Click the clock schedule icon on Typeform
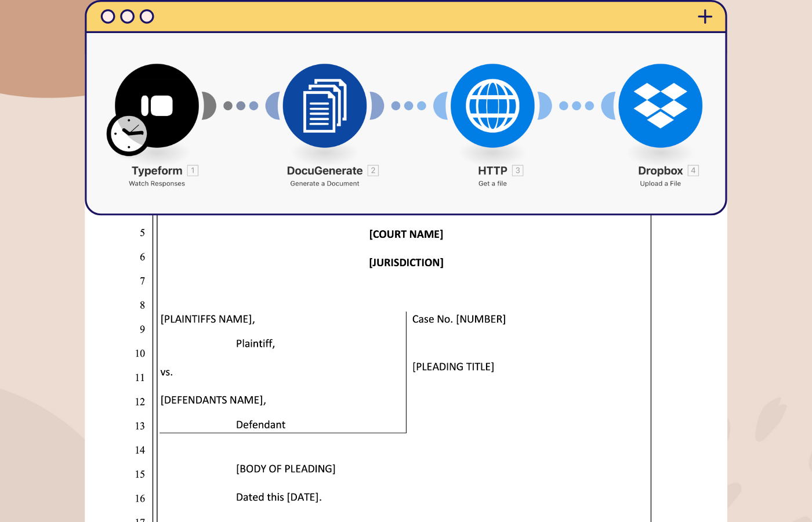812x522 pixels. [x=128, y=135]
